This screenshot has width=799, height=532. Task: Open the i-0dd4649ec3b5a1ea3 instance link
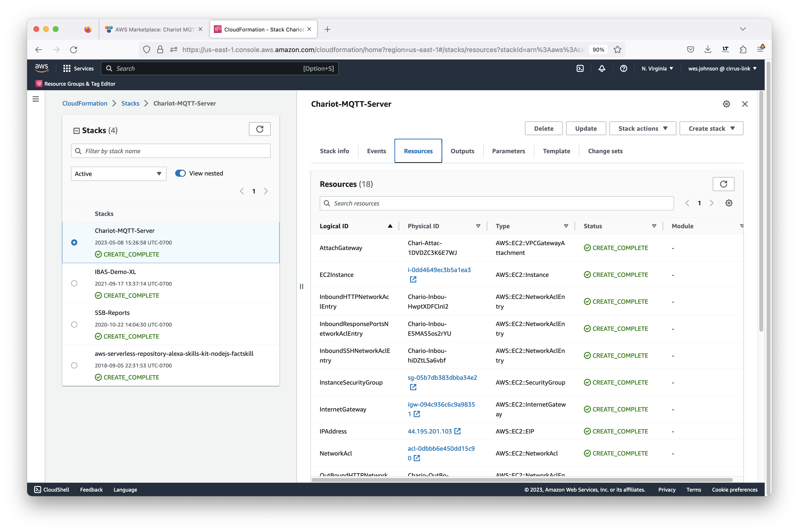(x=439, y=270)
